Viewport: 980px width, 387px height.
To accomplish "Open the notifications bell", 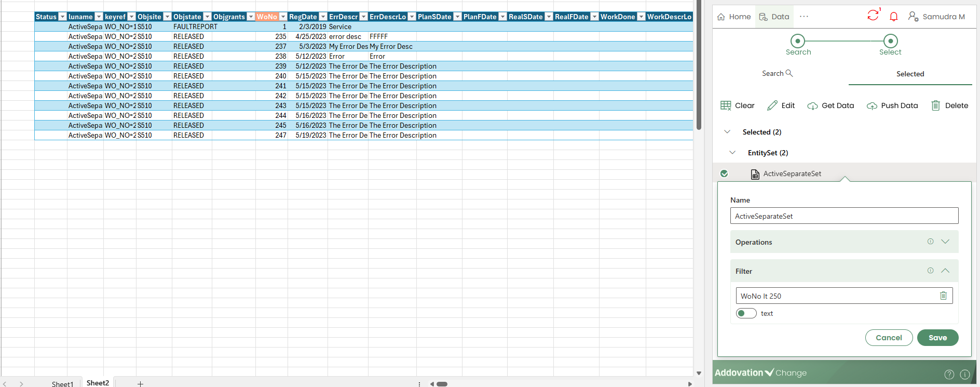I will (x=894, y=17).
